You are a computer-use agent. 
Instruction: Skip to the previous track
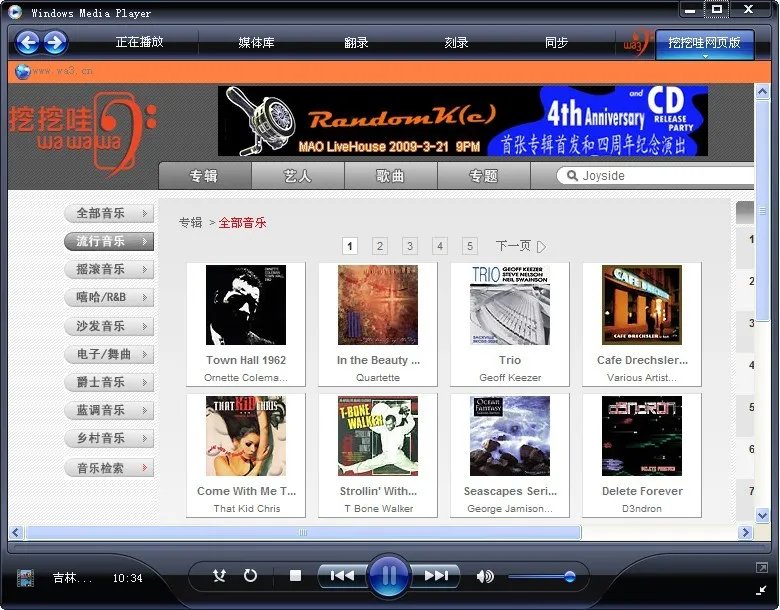[x=342, y=576]
